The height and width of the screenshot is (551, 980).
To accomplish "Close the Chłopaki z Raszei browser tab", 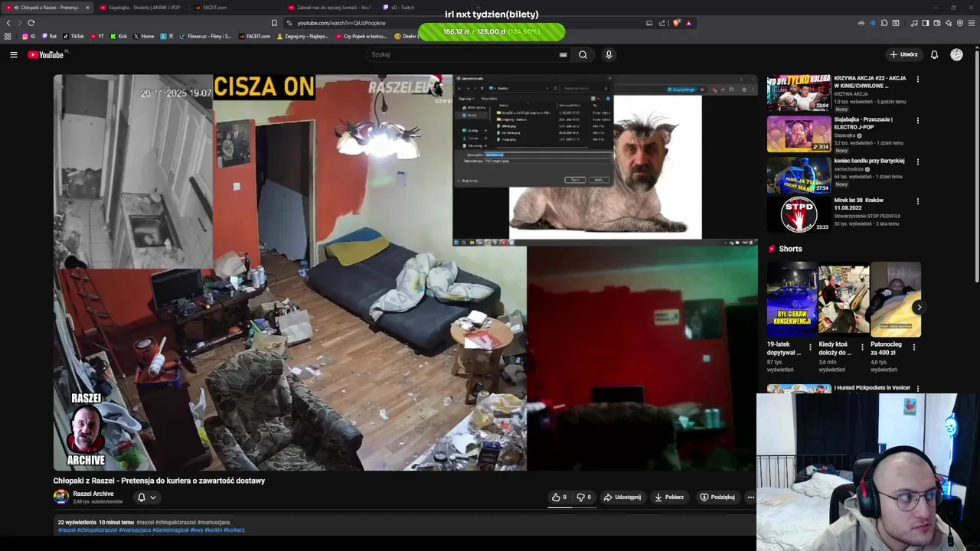I will point(87,8).
